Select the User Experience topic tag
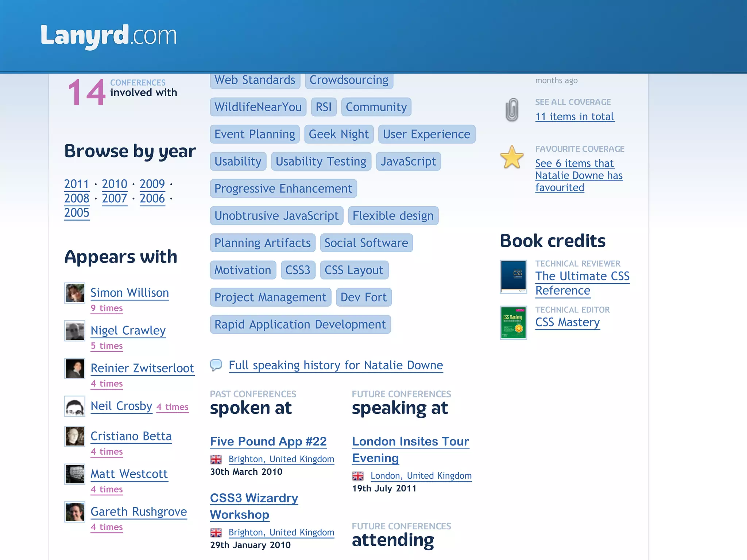The height and width of the screenshot is (560, 747). (427, 134)
